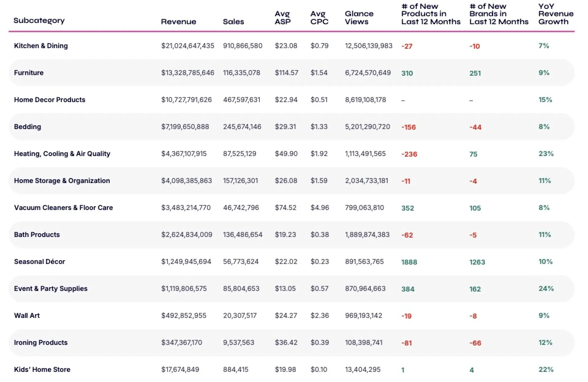This screenshot has width=588, height=382.
Task: Click Seasonal Décor new products value 1888
Action: click(x=409, y=262)
